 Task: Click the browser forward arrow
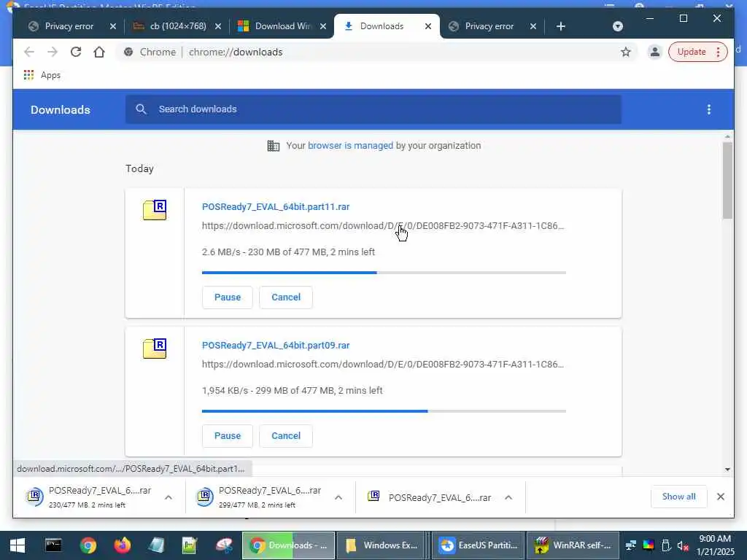53,52
